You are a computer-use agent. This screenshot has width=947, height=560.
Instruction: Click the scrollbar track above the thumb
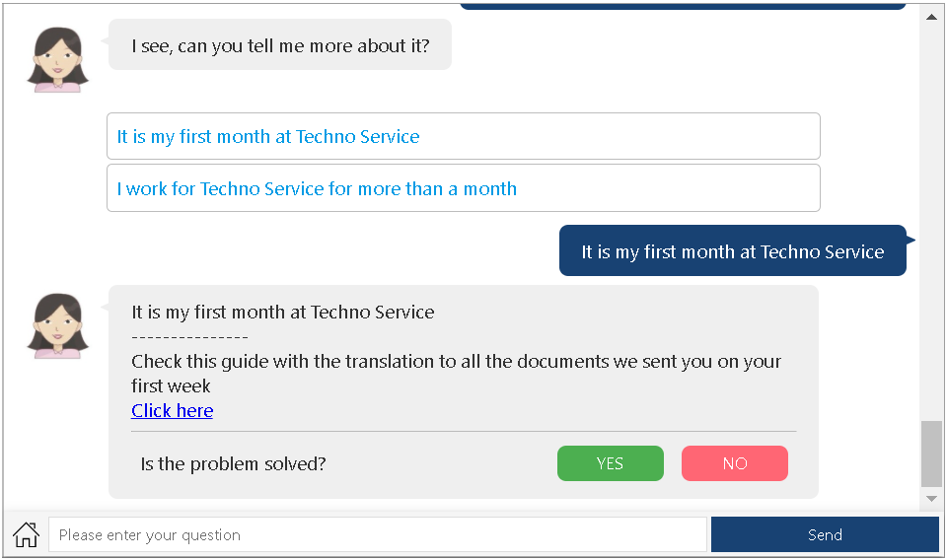pyautogui.click(x=931, y=223)
